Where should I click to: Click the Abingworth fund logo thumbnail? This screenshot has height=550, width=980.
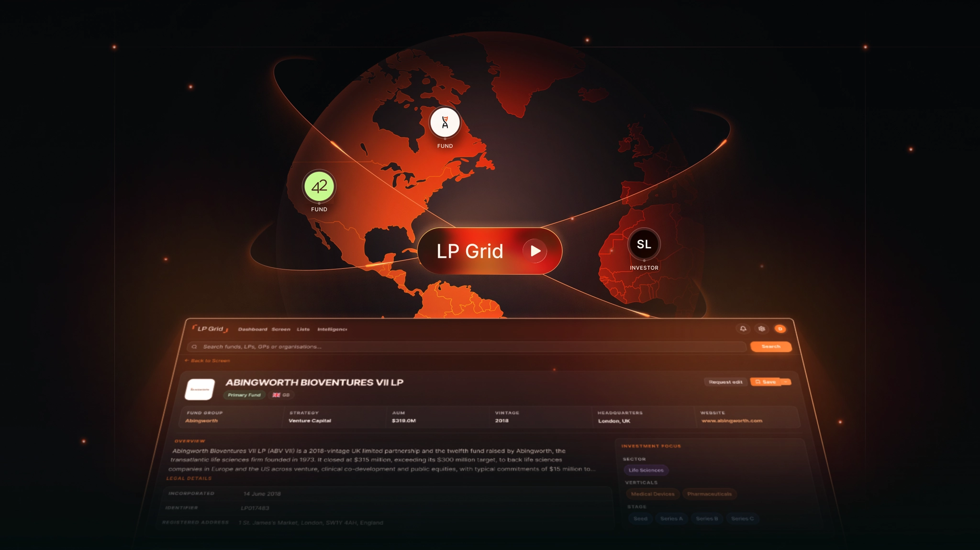coord(200,389)
